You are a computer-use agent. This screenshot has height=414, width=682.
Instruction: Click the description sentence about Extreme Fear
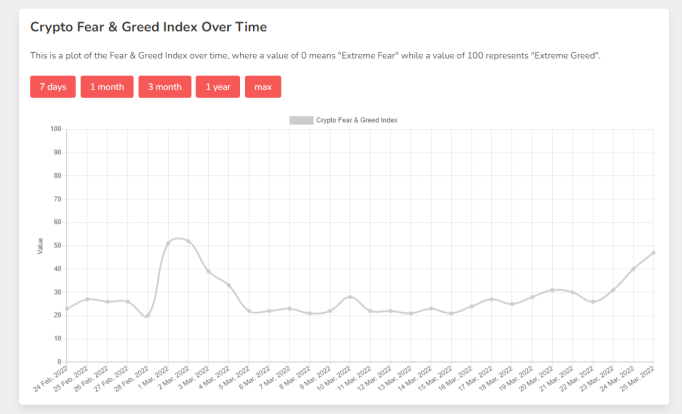coord(315,56)
